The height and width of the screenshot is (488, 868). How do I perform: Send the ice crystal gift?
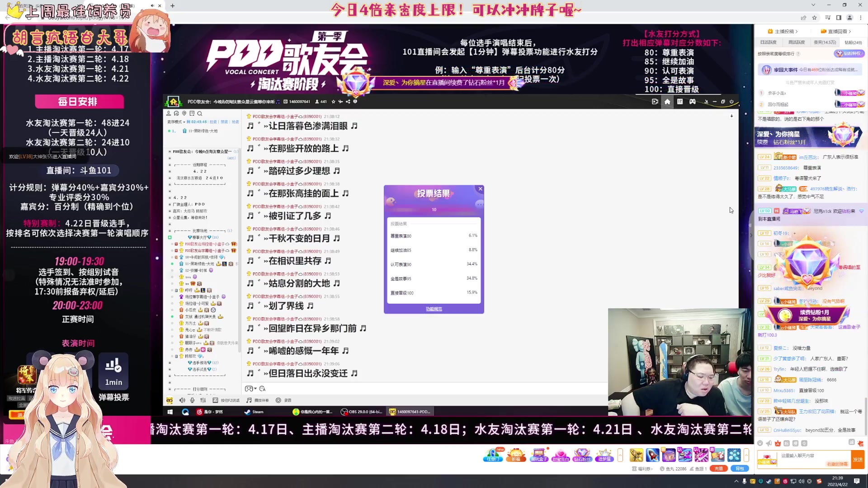(734, 455)
